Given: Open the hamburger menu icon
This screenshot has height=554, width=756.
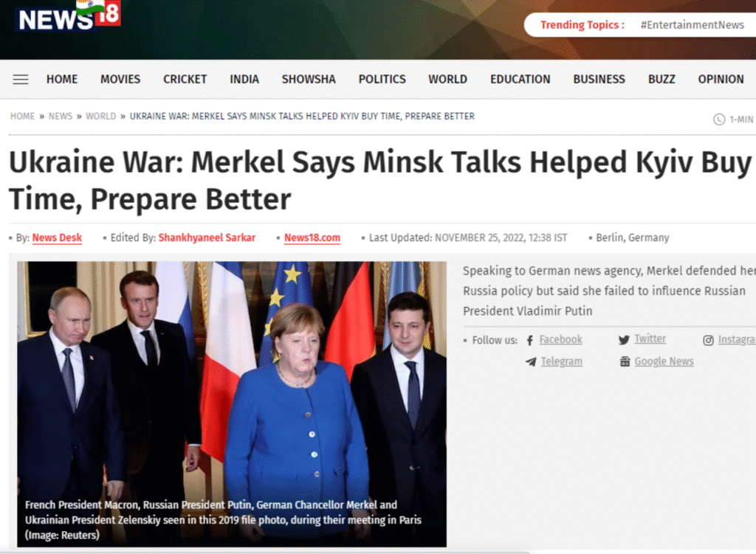Looking at the screenshot, I should tap(20, 80).
